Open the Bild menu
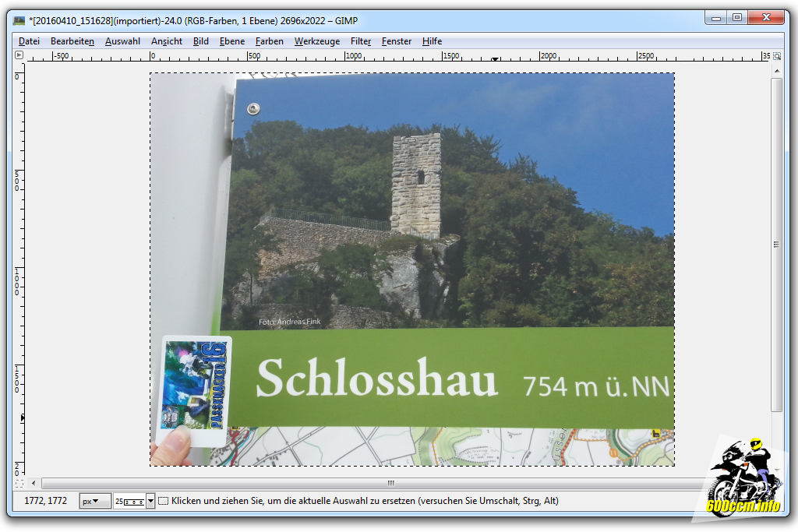 (x=200, y=41)
